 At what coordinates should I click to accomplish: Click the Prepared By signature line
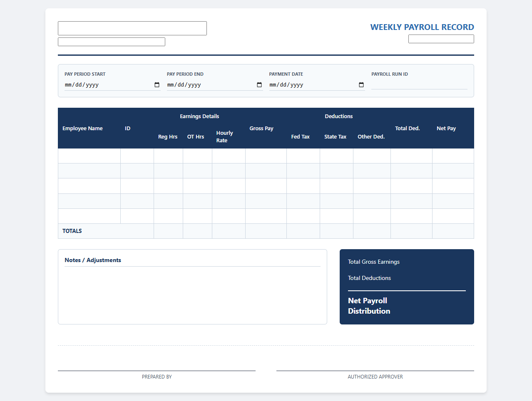(157, 371)
